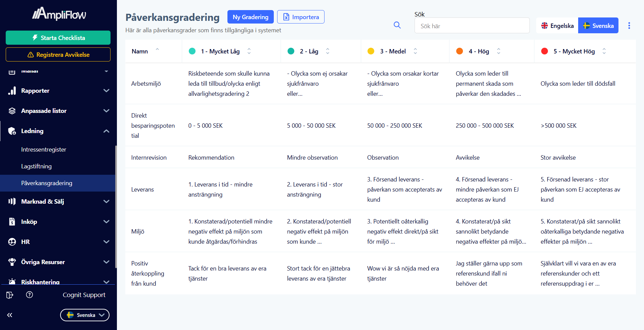Go to Lagstiftning page
This screenshot has width=644, height=330.
click(36, 166)
